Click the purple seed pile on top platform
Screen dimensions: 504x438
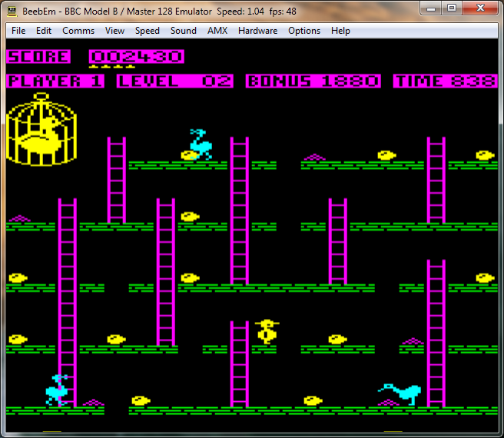(315, 157)
